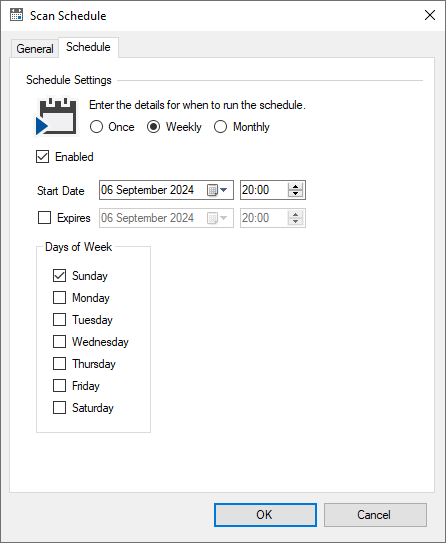Click the schedule calendar play icon
The width and height of the screenshot is (446, 543).
pos(56,117)
